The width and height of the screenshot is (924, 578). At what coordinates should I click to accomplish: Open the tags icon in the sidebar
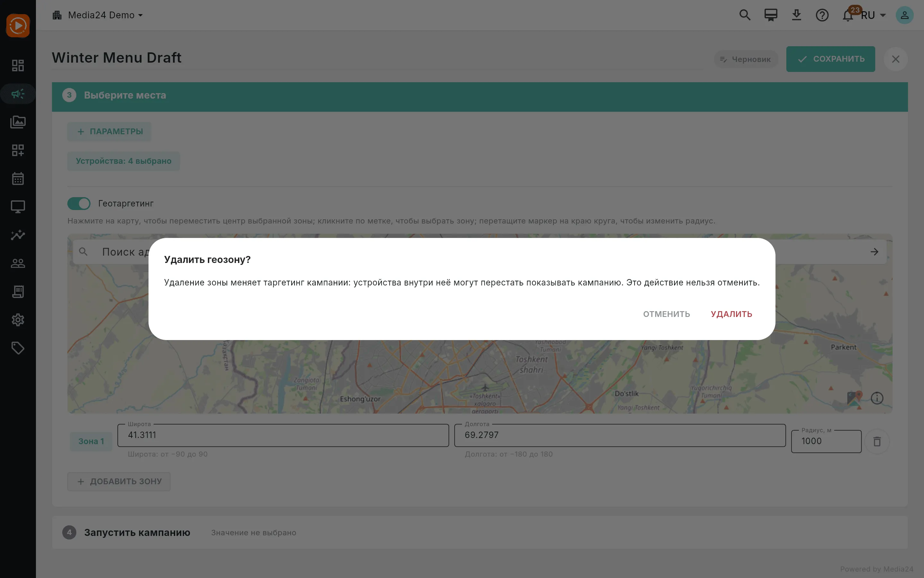click(x=18, y=348)
